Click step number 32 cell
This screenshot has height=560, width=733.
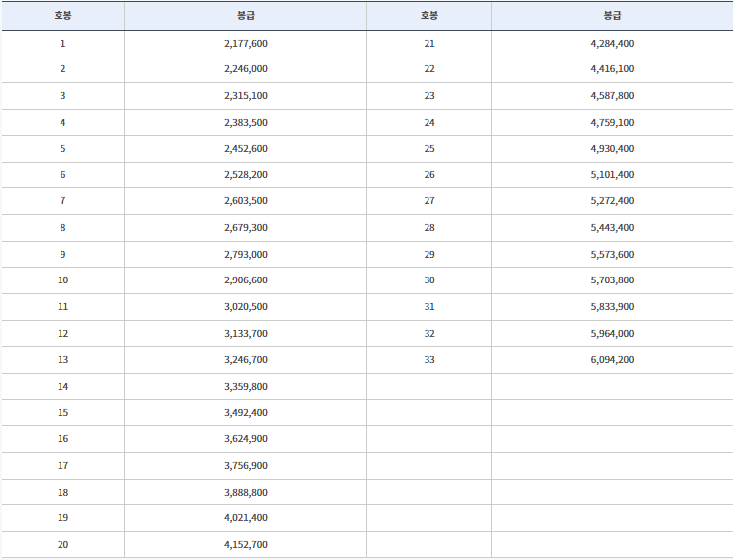[429, 333]
